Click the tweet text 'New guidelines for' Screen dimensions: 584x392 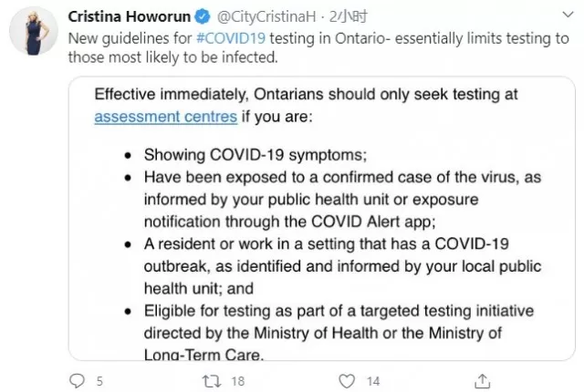(130, 38)
